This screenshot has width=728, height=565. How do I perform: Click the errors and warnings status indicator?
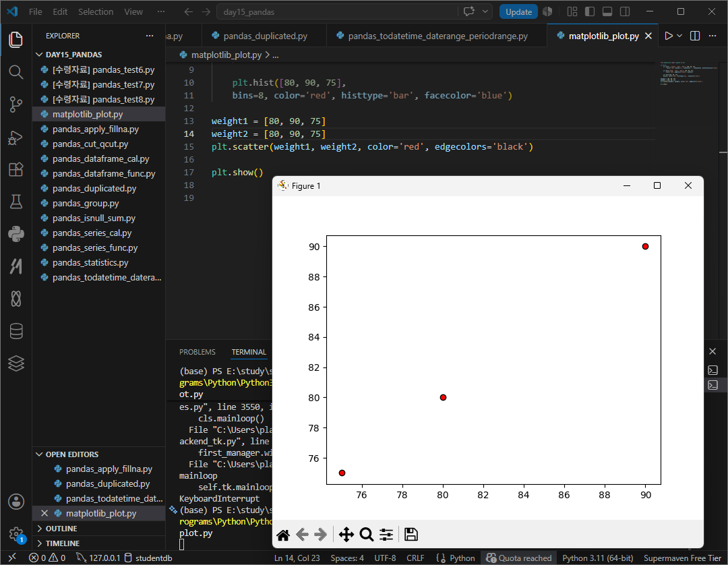pyautogui.click(x=47, y=558)
